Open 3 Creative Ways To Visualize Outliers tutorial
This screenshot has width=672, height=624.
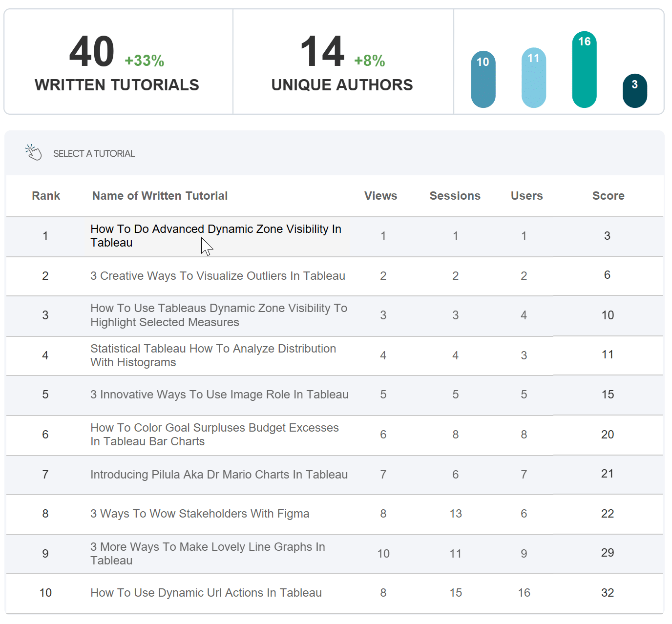[x=218, y=276]
